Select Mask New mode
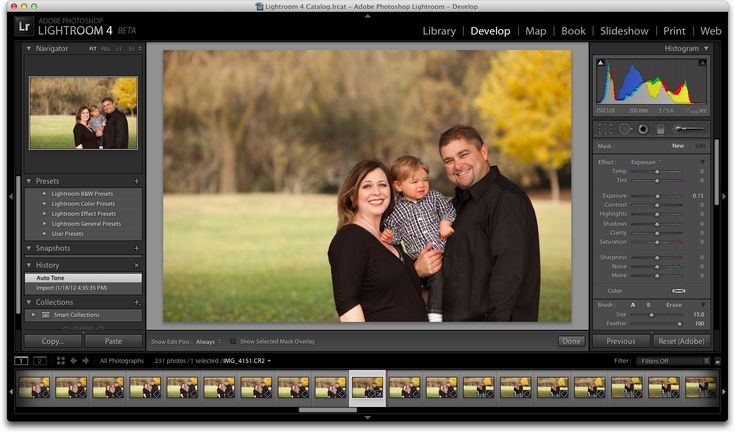This screenshot has width=735, height=433. 678,146
